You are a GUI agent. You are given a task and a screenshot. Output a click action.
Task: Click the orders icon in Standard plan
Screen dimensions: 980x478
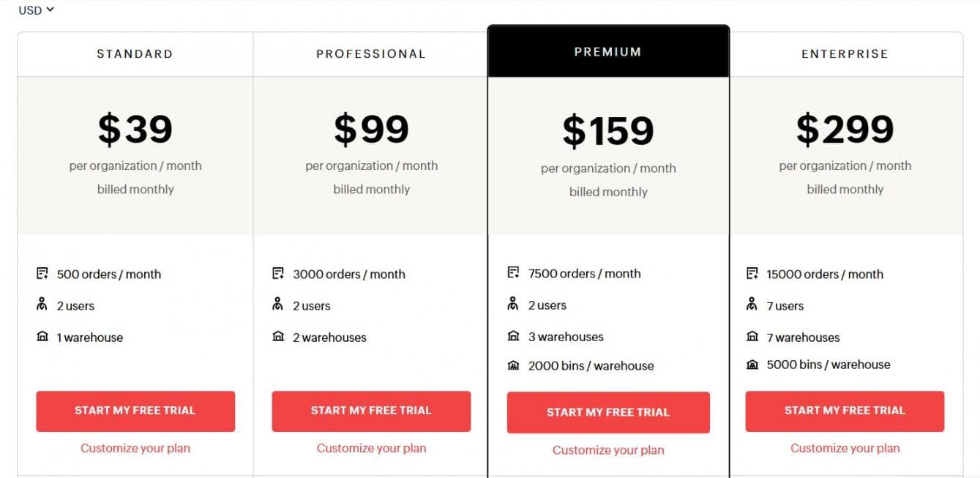[42, 274]
